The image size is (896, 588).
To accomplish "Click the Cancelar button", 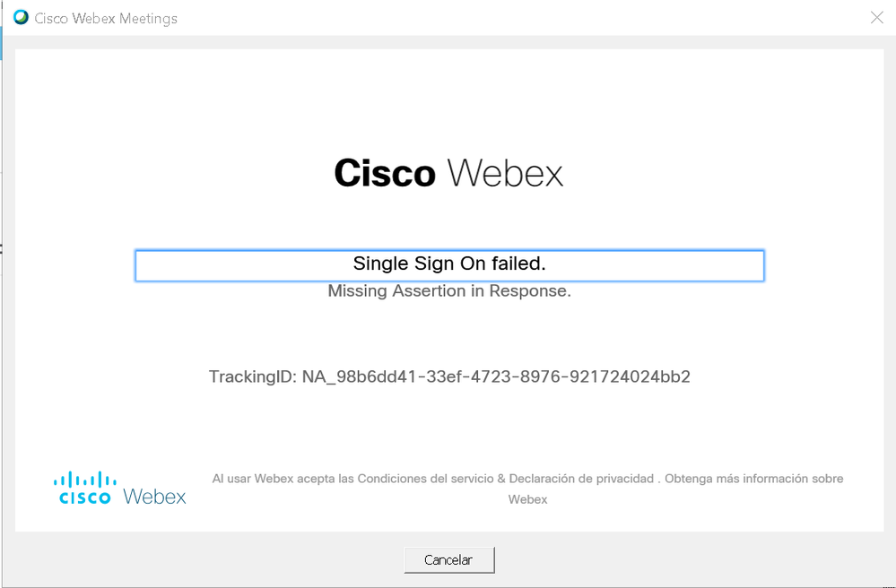I will [x=448, y=560].
